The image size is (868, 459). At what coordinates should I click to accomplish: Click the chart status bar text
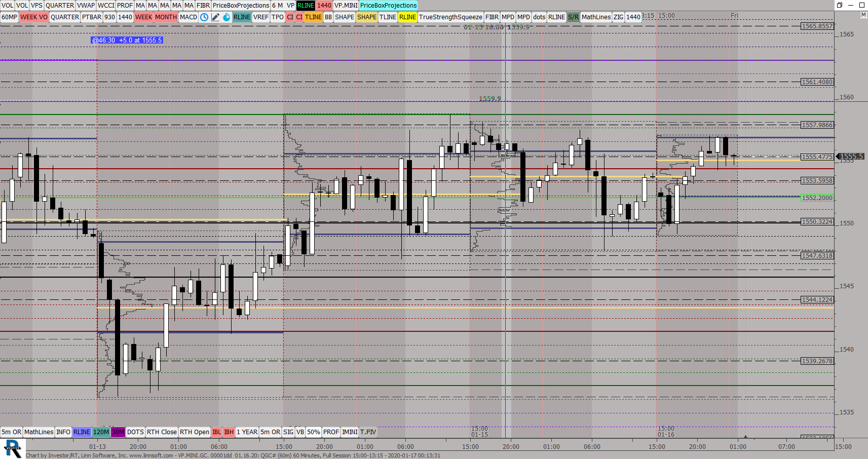[233, 455]
